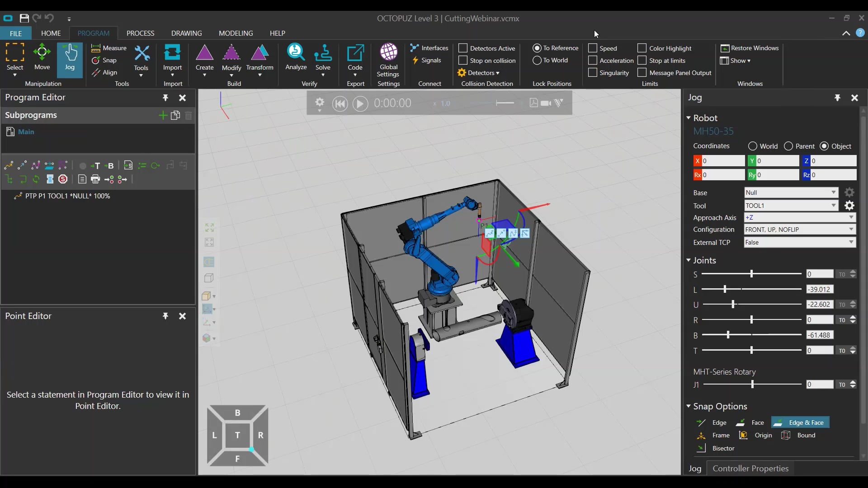Open the Measure tool
Image resolution: width=868 pixels, height=488 pixels.
pyautogui.click(x=109, y=48)
